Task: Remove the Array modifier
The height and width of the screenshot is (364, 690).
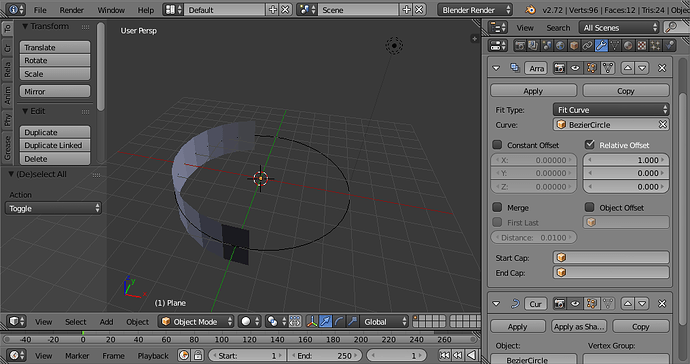Action: [662, 68]
